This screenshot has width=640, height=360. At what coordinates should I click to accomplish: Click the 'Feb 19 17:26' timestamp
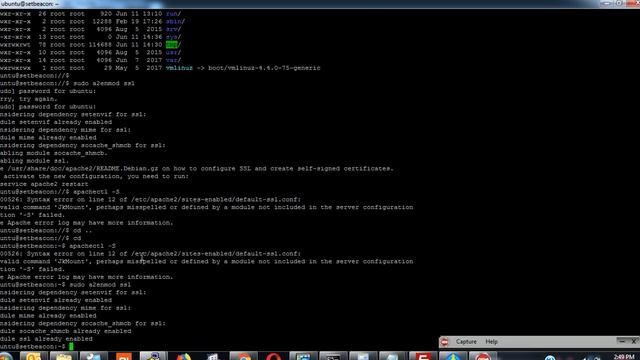139,21
